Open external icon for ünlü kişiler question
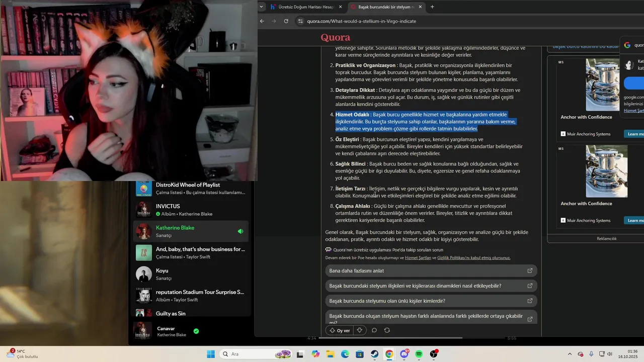644x362 pixels. [x=530, y=301]
